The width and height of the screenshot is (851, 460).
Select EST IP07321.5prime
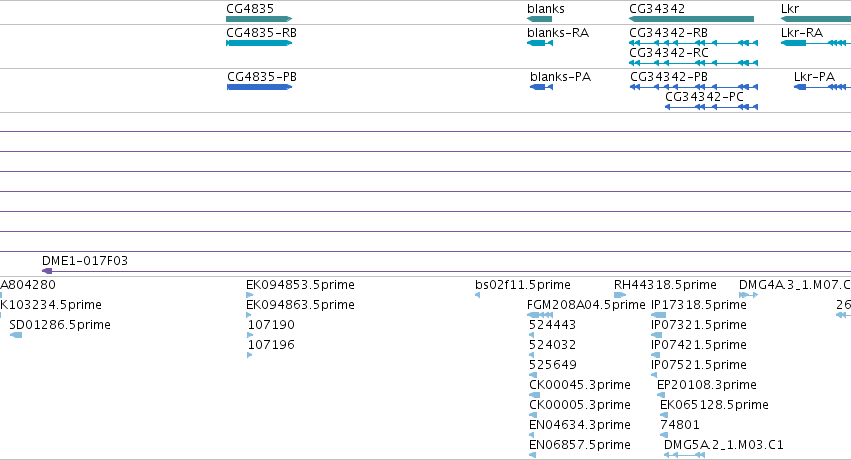(x=698, y=325)
